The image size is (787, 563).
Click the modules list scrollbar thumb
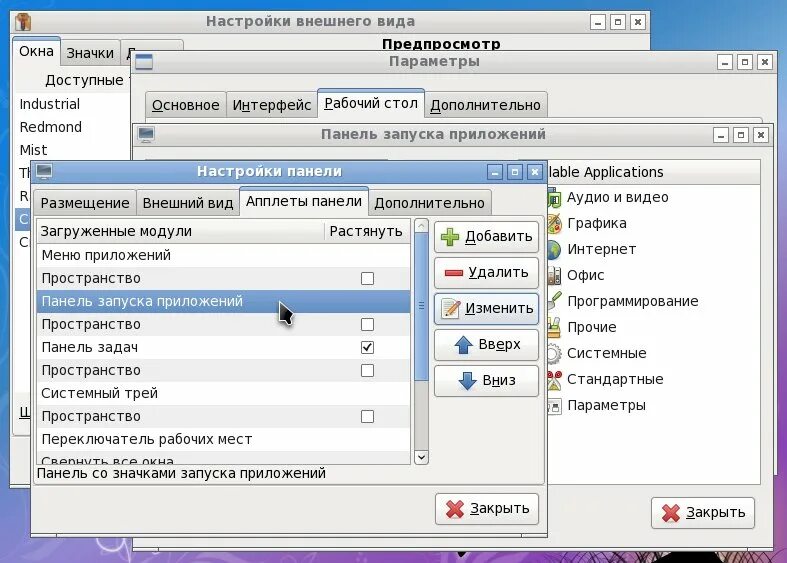coord(422,306)
